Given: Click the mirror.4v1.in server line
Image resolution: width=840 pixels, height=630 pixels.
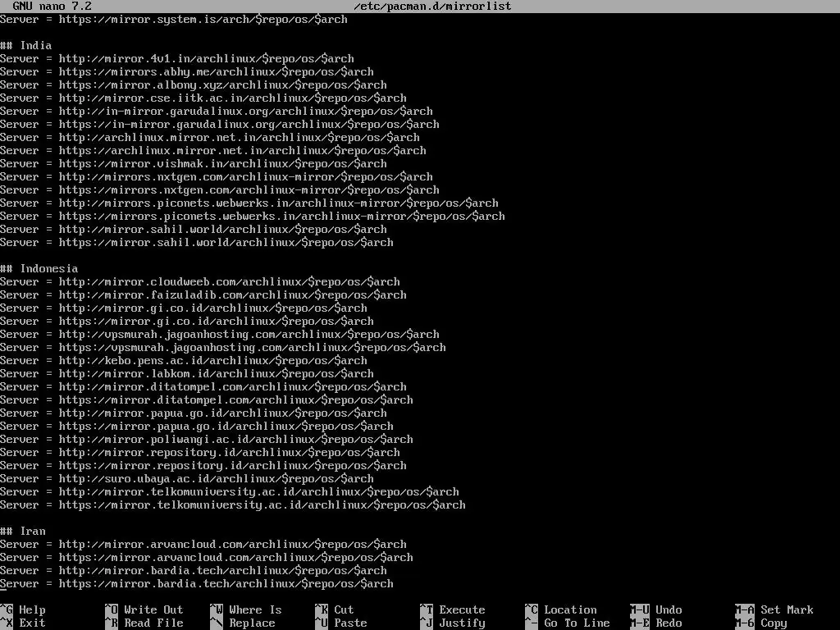Looking at the screenshot, I should point(177,58).
